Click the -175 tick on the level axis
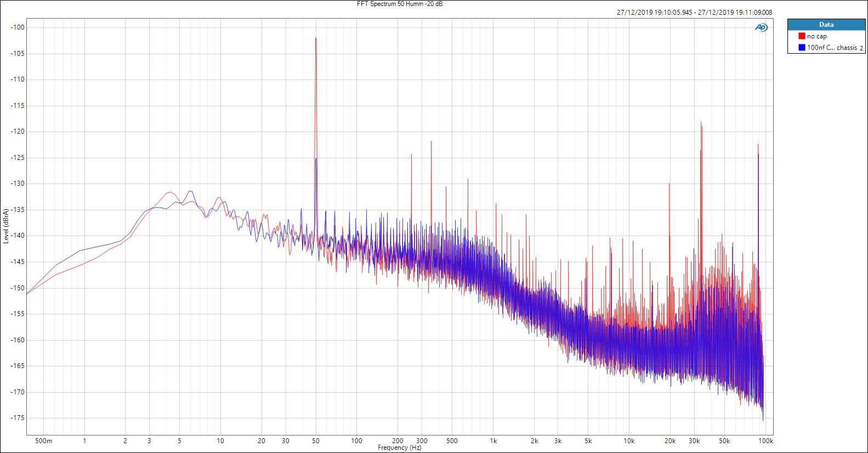 [x=17, y=418]
